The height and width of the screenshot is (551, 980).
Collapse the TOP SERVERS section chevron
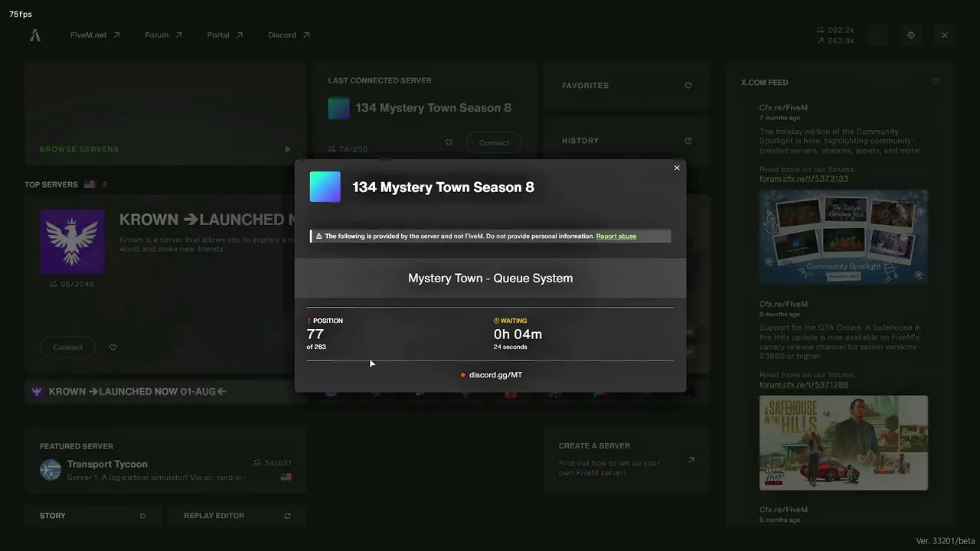(105, 184)
